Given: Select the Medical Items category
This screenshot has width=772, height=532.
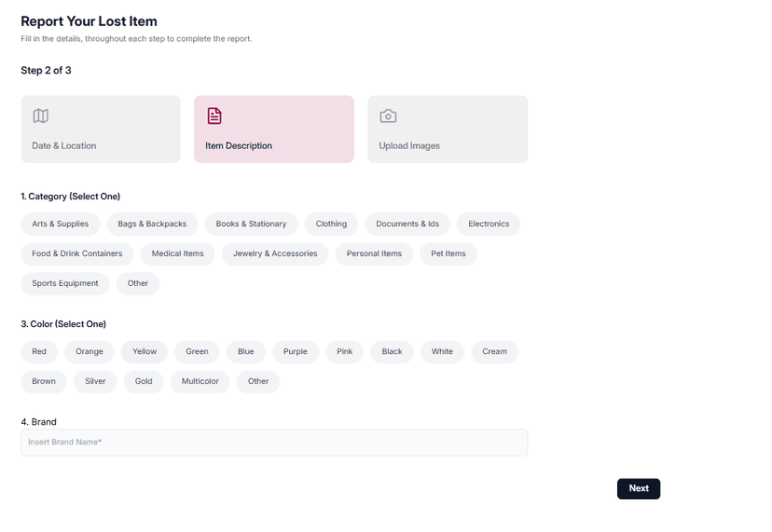Looking at the screenshot, I should coord(177,254).
